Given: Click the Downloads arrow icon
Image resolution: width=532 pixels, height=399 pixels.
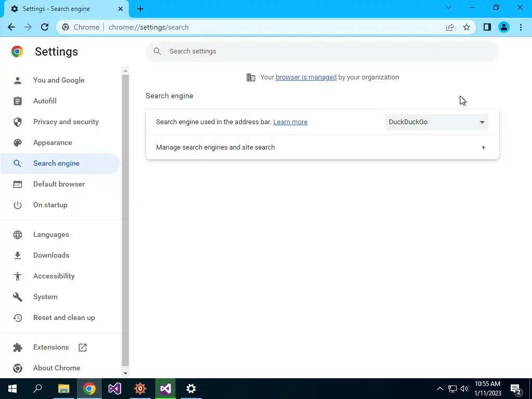Looking at the screenshot, I should (17, 256).
